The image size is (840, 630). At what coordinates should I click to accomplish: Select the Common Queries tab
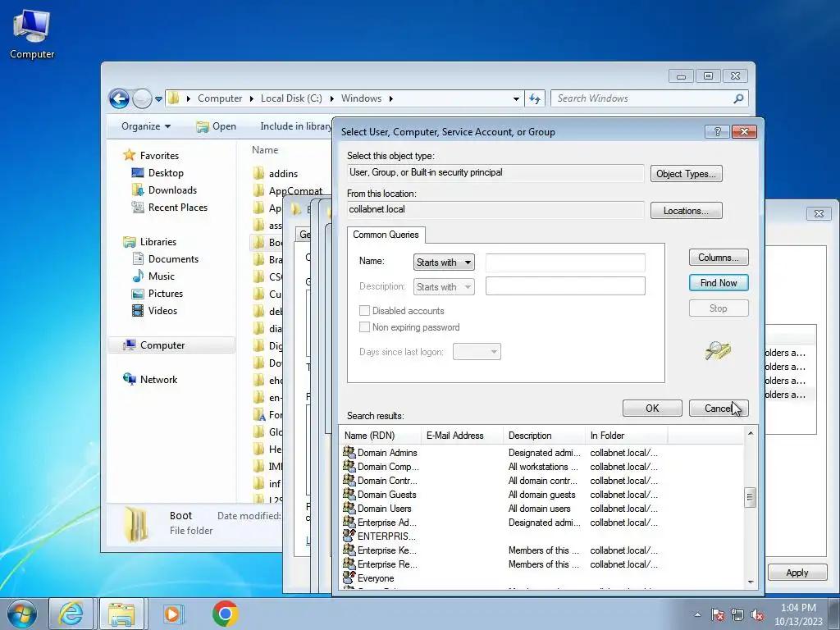pyautogui.click(x=386, y=235)
